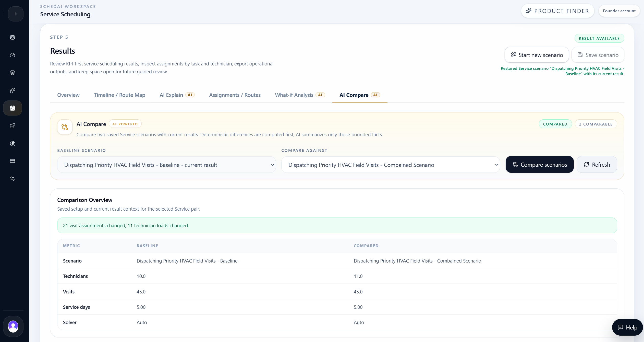Click the Visits metric row label
Viewport: 644px width, 342px height.
click(69, 292)
